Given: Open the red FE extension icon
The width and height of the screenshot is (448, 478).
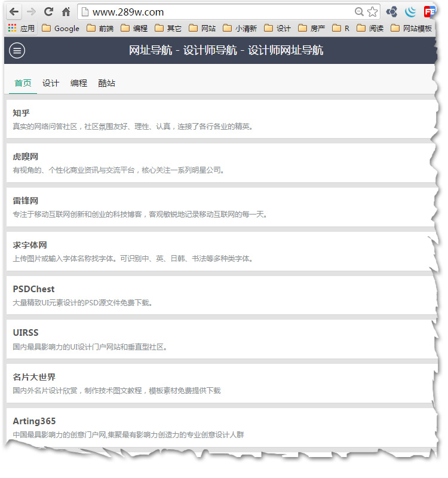Looking at the screenshot, I should pyautogui.click(x=429, y=12).
